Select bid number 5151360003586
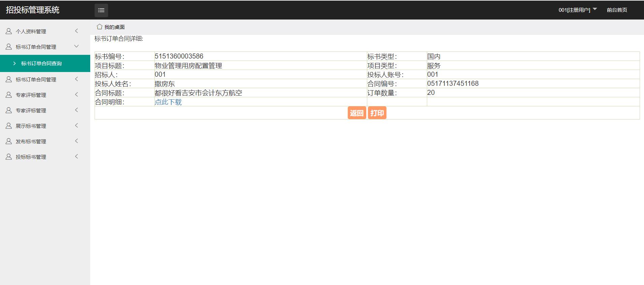644x285 pixels. [179, 56]
